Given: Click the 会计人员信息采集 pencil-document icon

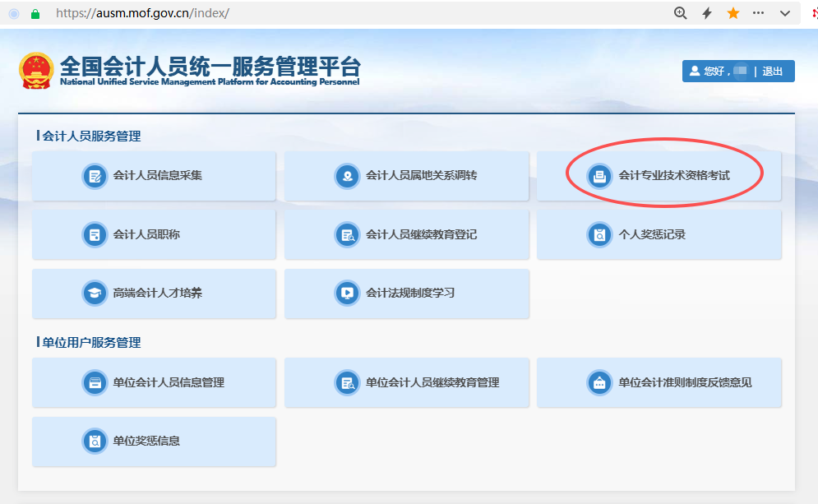Looking at the screenshot, I should click(x=94, y=175).
